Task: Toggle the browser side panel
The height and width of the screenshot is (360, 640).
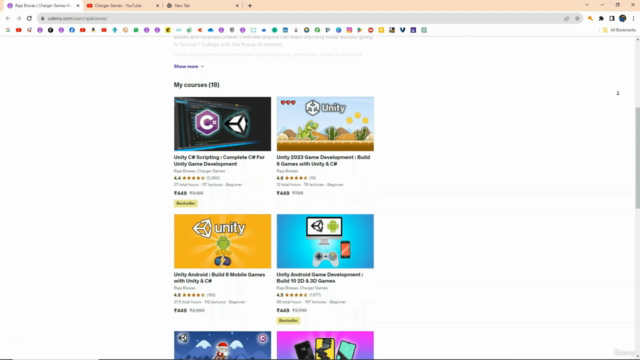Action: (612, 18)
